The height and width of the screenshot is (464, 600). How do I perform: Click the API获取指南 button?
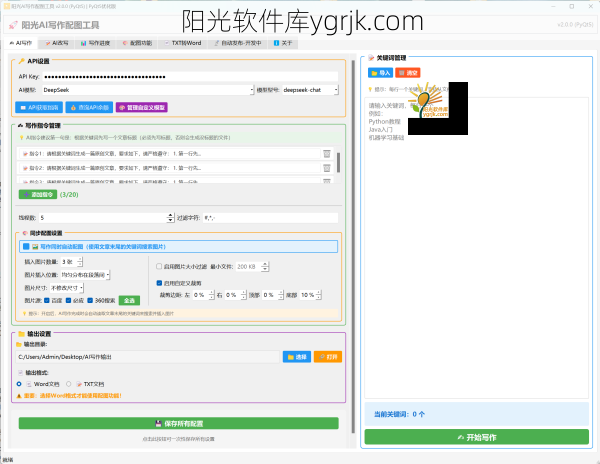[39, 107]
